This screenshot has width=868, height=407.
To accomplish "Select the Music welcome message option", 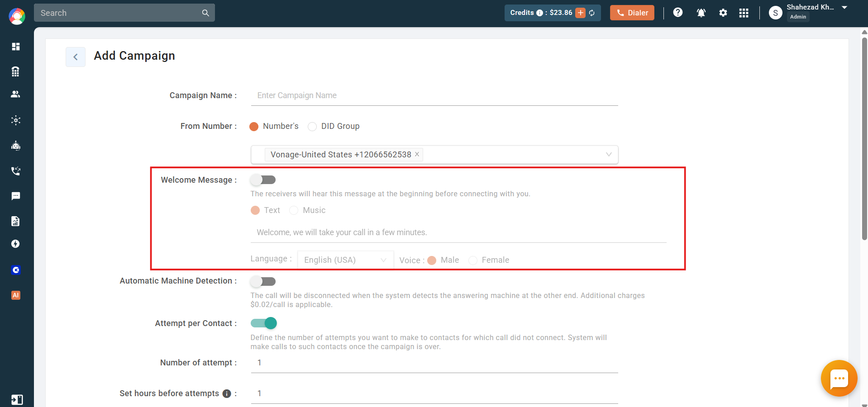I will point(294,210).
